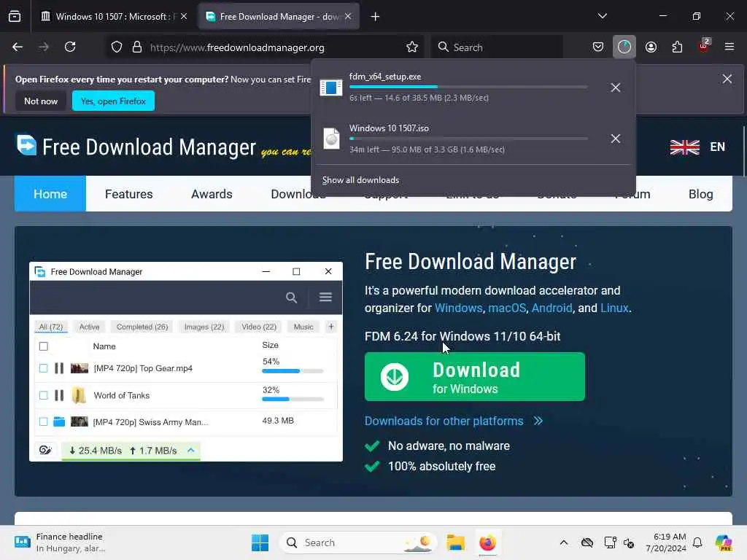Image resolution: width=747 pixels, height=560 pixels.
Task: Open the EN language selector
Action: point(697,147)
